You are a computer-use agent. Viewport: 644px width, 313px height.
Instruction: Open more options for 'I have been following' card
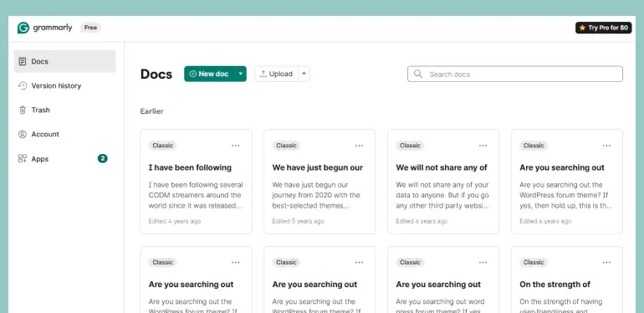coord(235,146)
